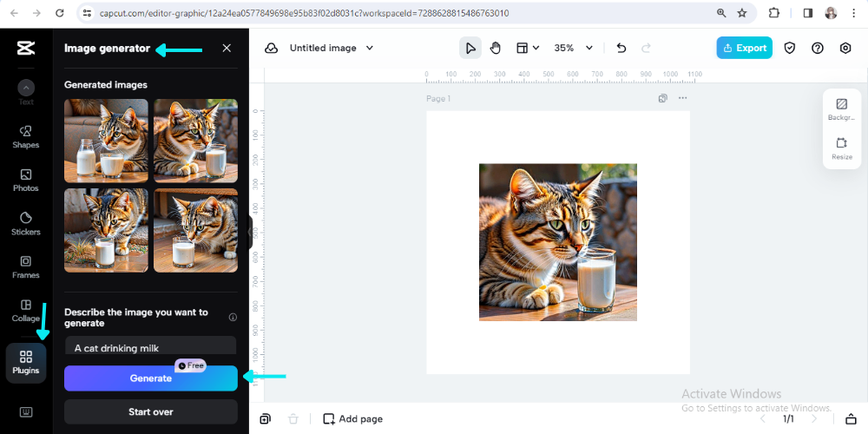Click the Generate button
The height and width of the screenshot is (434, 868).
tap(150, 378)
